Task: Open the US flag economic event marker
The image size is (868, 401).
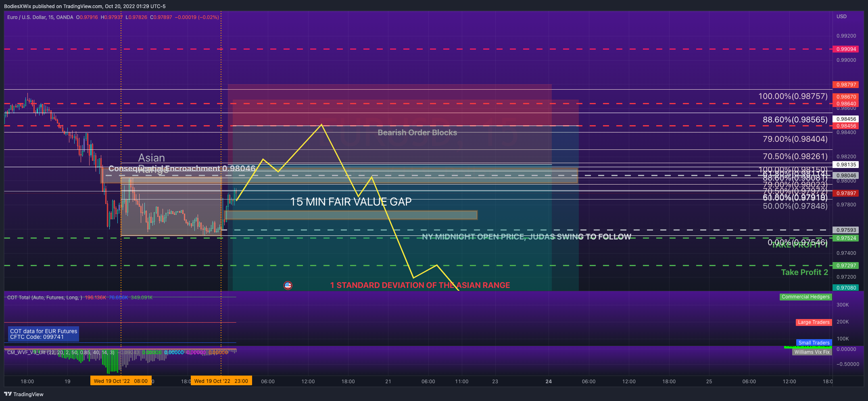Action: [288, 286]
